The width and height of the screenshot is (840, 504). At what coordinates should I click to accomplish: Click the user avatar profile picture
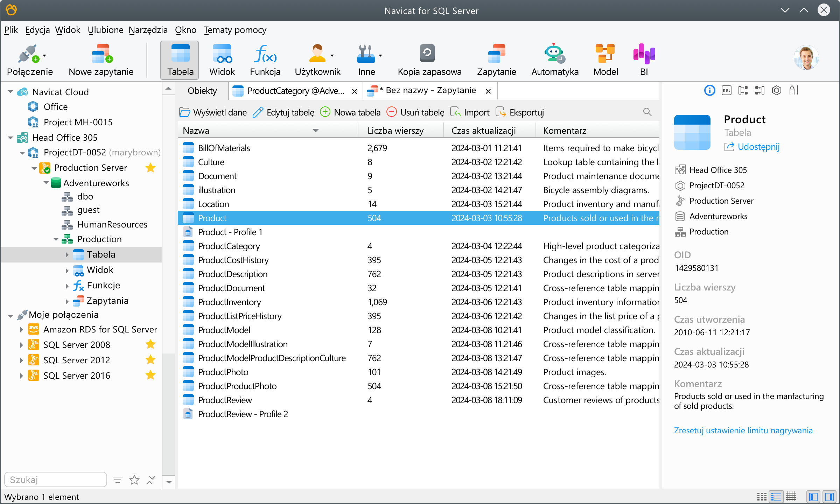point(806,57)
